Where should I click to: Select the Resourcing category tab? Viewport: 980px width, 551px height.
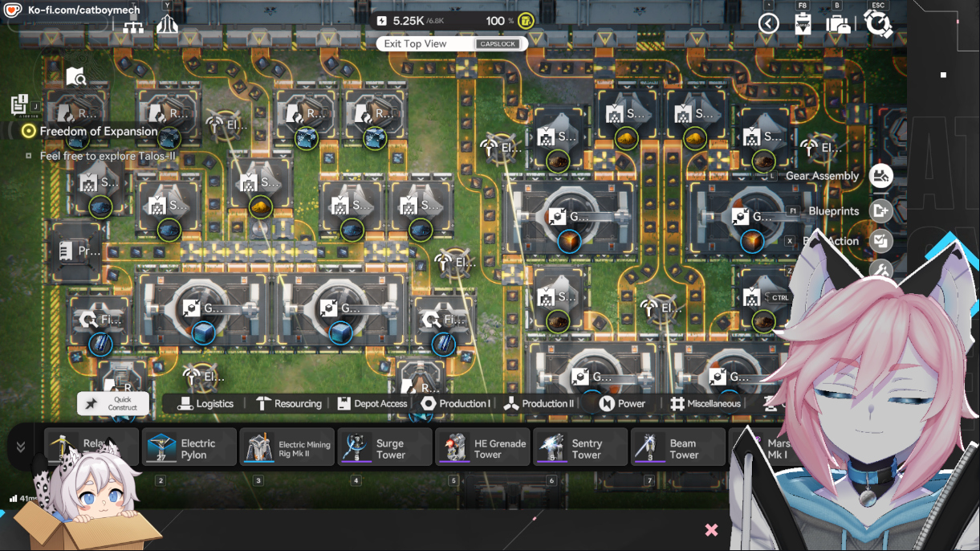[x=288, y=403]
